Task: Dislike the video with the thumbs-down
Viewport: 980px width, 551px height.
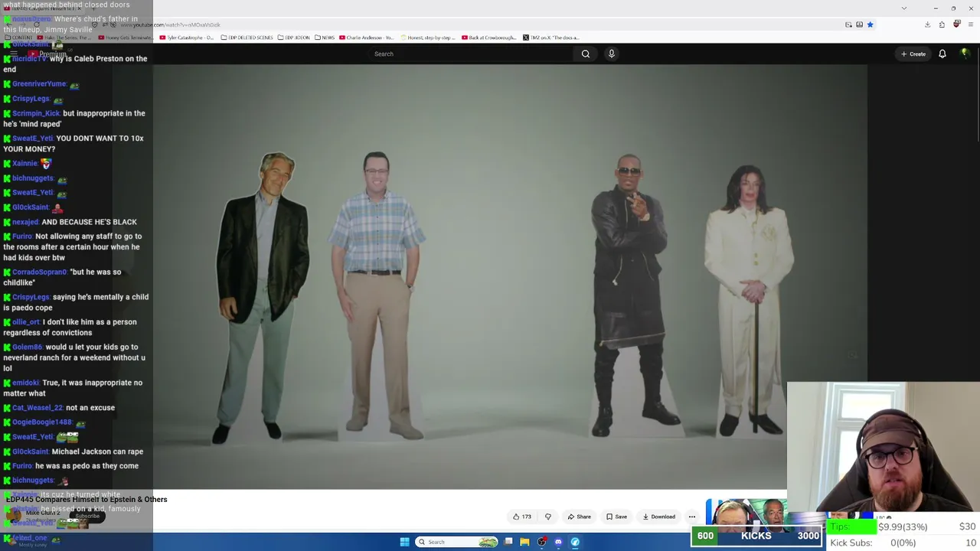Action: [x=547, y=517]
